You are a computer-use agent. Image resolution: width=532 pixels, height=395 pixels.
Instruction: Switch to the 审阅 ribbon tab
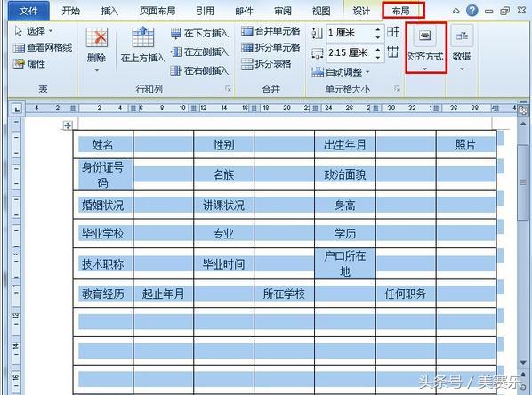[x=283, y=11]
